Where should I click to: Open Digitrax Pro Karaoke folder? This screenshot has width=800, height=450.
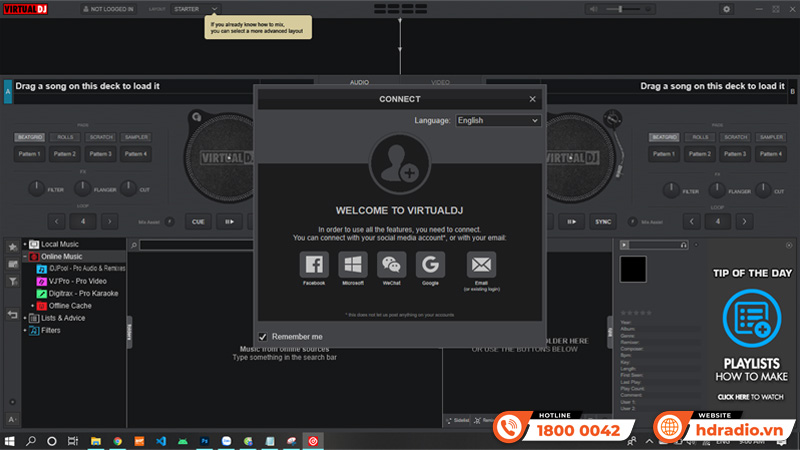[78, 293]
